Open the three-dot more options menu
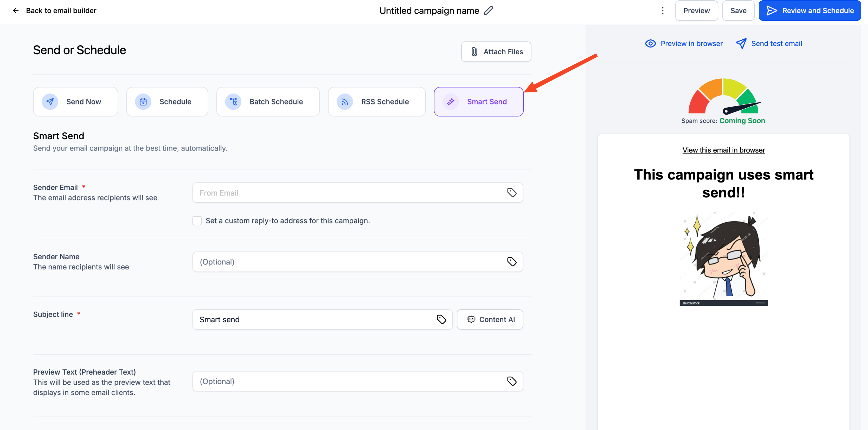Screen dimensions: 868x430 pos(662,10)
